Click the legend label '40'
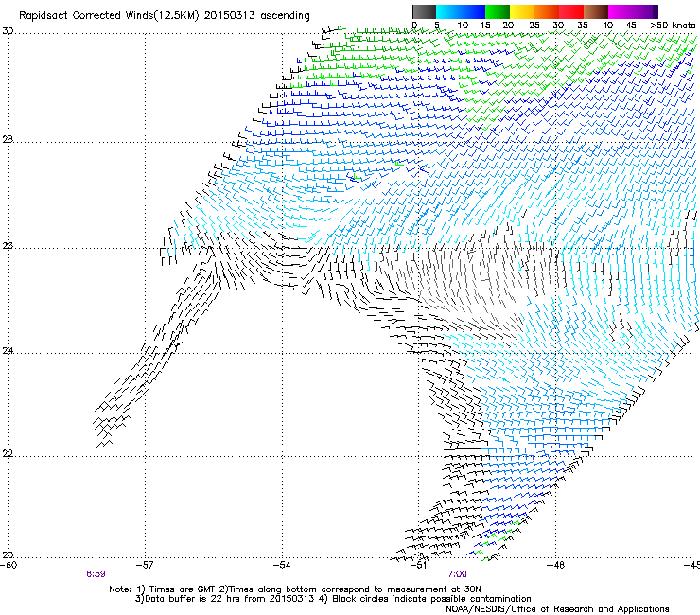Image resolution: width=700 pixels, height=615 pixels. [x=607, y=26]
